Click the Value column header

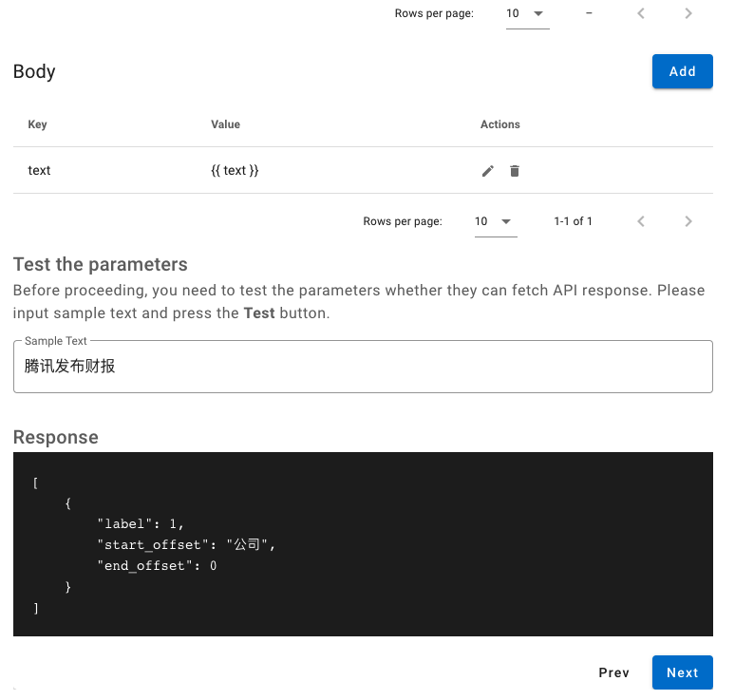tap(225, 124)
